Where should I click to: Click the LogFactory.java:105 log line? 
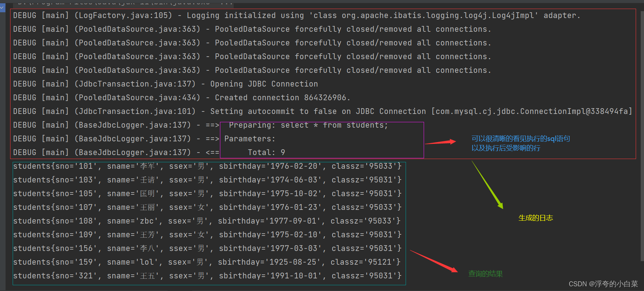tap(297, 16)
